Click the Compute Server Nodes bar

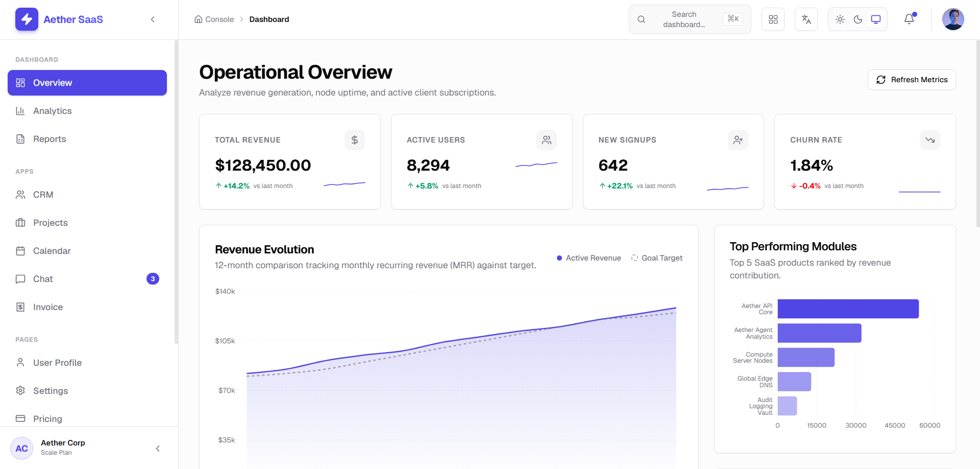pos(806,358)
